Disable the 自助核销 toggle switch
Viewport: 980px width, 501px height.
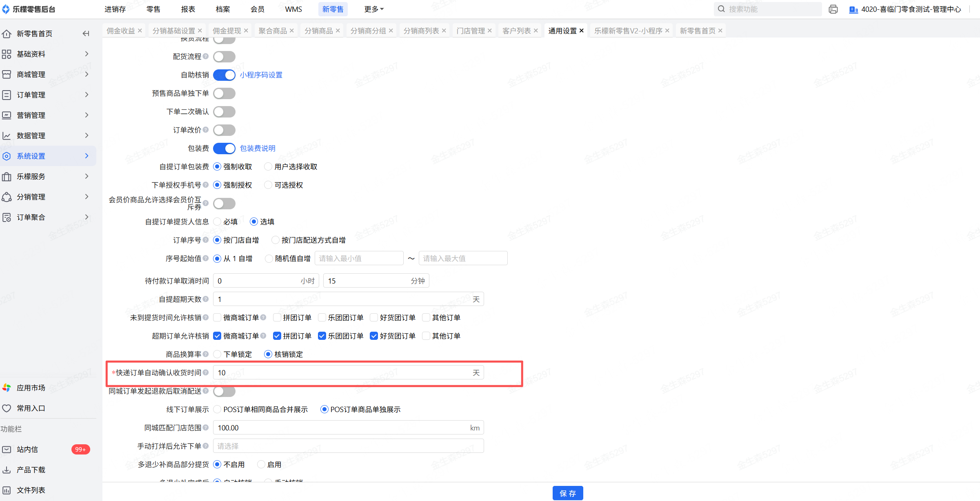click(x=224, y=75)
